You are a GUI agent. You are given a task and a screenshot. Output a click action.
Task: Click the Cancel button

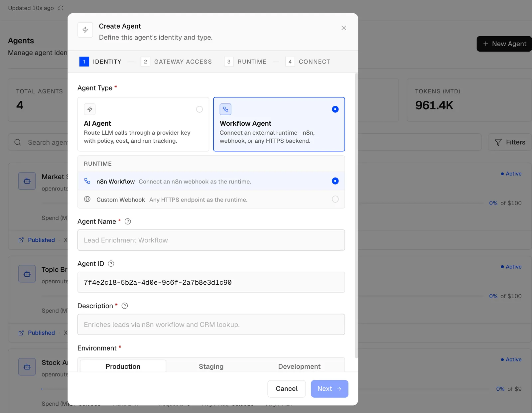pyautogui.click(x=287, y=389)
